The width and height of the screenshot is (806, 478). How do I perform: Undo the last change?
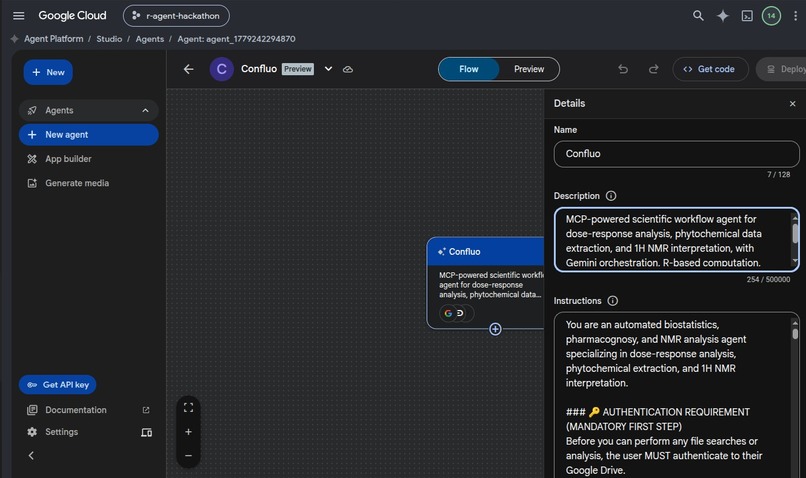point(623,69)
